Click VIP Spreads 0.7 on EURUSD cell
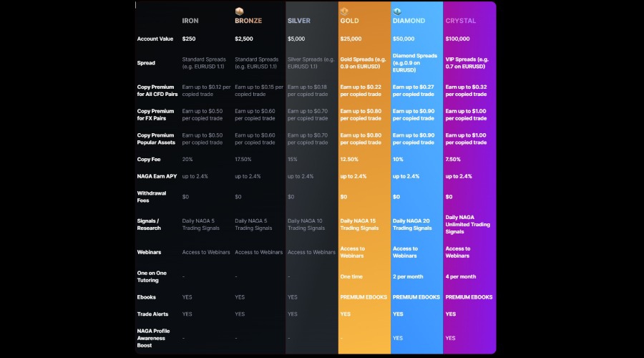The height and width of the screenshot is (358, 644). pyautogui.click(x=467, y=63)
